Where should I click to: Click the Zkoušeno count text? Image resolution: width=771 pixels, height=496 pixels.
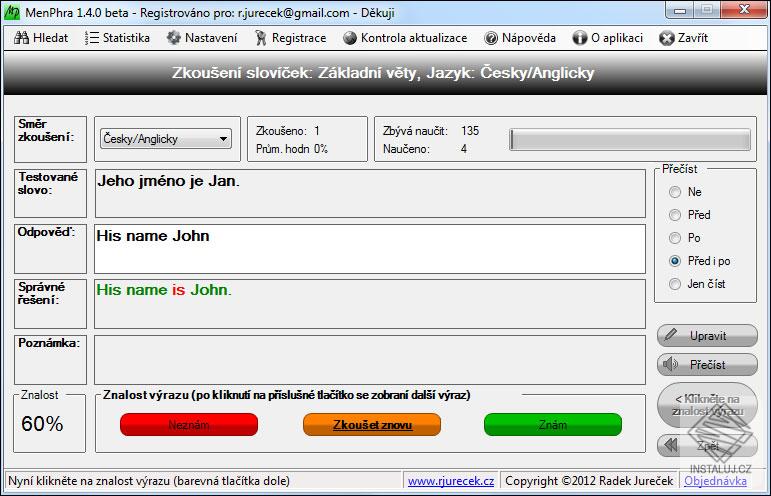click(288, 131)
